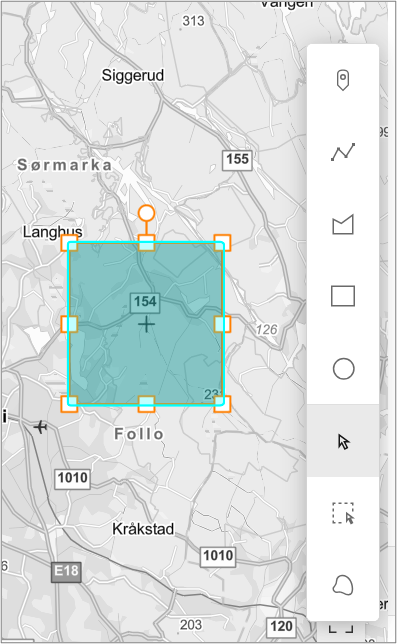397x644 pixels.
Task: Click the 1010 shield below Kråkstad
Action: [218, 556]
